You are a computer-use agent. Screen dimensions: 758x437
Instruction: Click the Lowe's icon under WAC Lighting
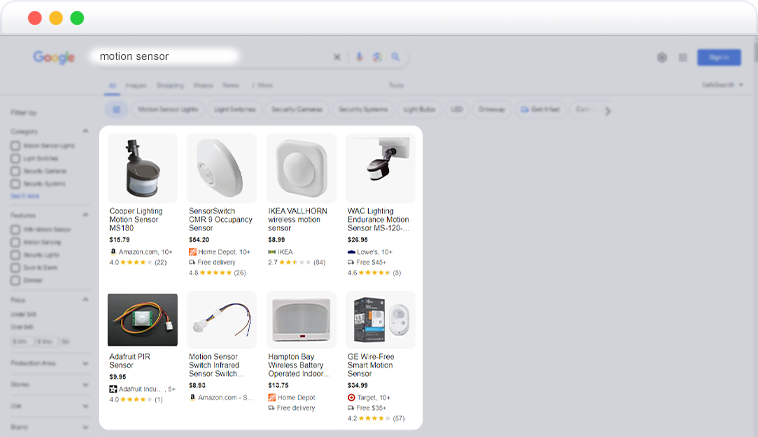click(351, 252)
